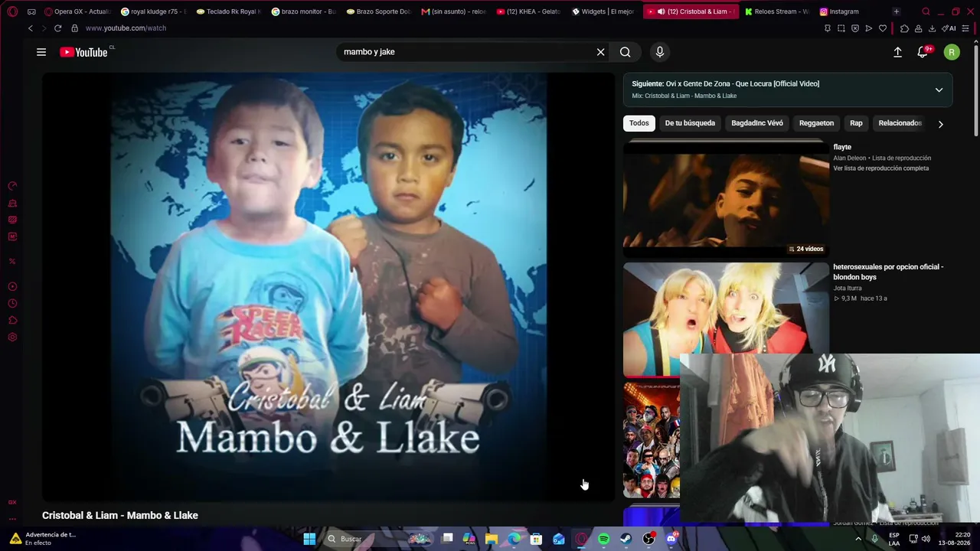This screenshot has height=551, width=980.
Task: Switch to the '(12) KHEA - Gelato' tab
Action: click(x=528, y=11)
